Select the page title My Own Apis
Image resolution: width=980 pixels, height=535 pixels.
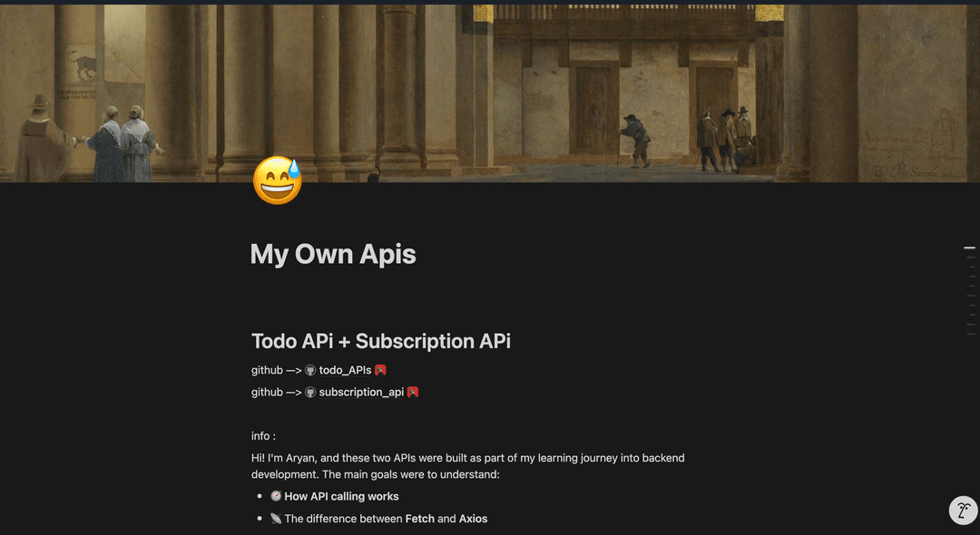pyautogui.click(x=332, y=254)
